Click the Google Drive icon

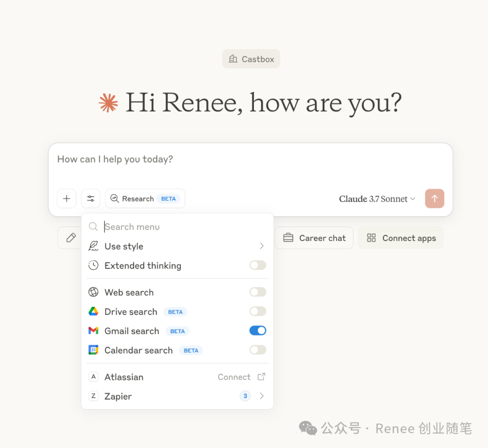click(94, 311)
